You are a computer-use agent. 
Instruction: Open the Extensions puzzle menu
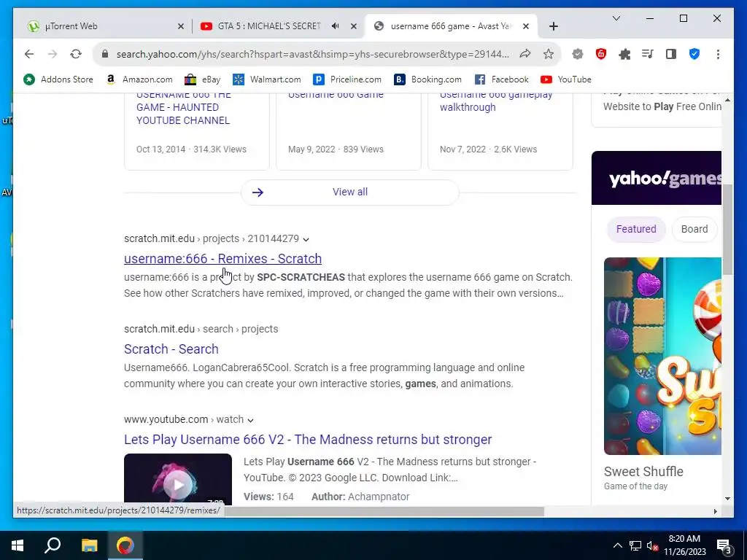tap(624, 54)
